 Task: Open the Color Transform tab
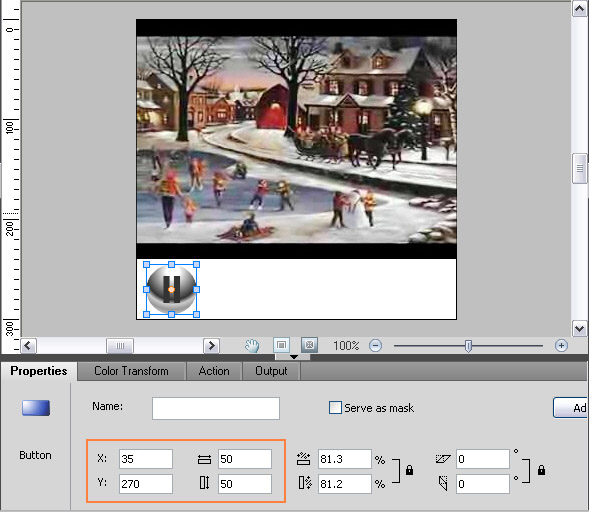coord(131,371)
